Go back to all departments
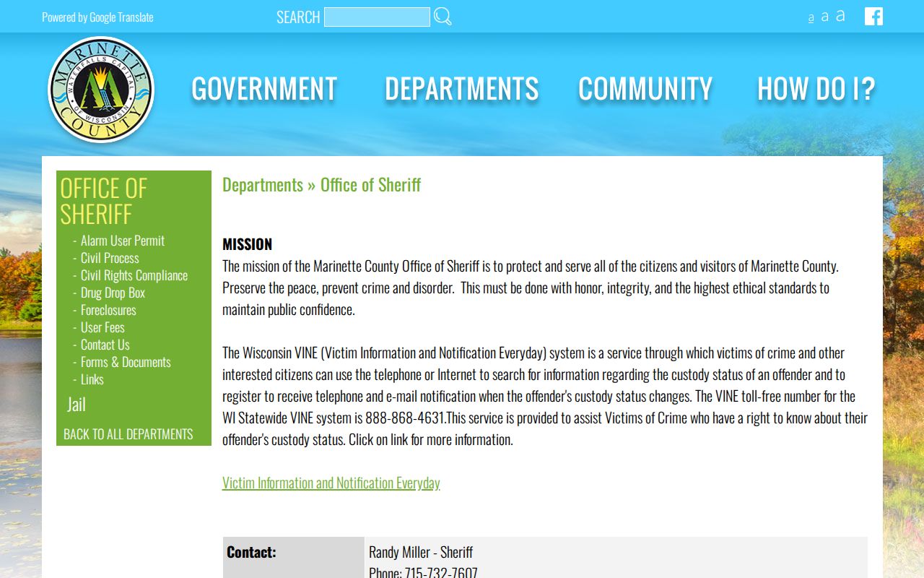Viewport: 924px width, 578px height. tap(128, 434)
